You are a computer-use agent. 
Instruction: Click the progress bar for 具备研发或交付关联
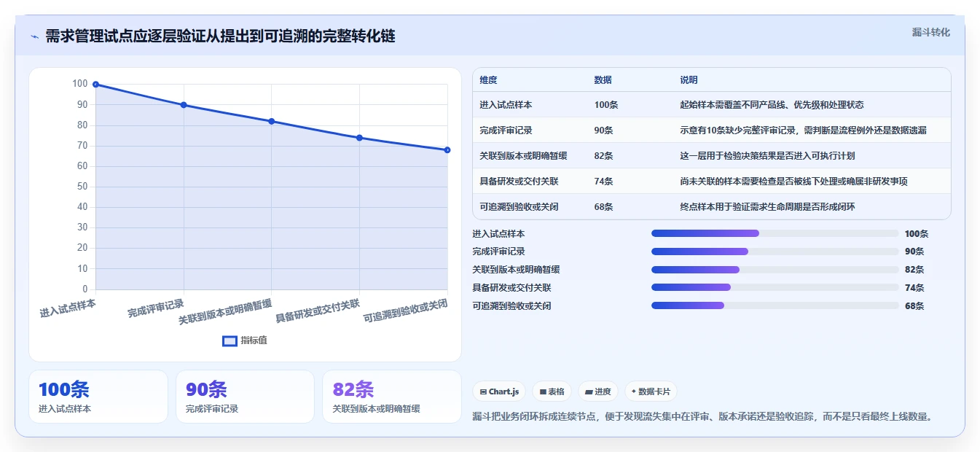tap(775, 287)
